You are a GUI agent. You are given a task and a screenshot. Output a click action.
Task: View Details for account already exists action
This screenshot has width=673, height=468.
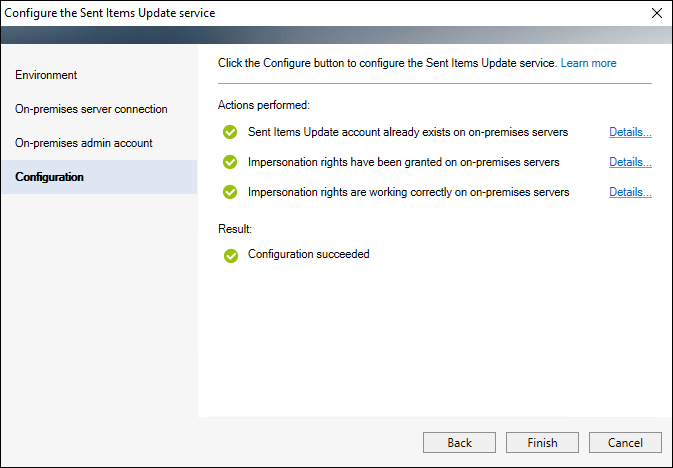click(x=630, y=132)
